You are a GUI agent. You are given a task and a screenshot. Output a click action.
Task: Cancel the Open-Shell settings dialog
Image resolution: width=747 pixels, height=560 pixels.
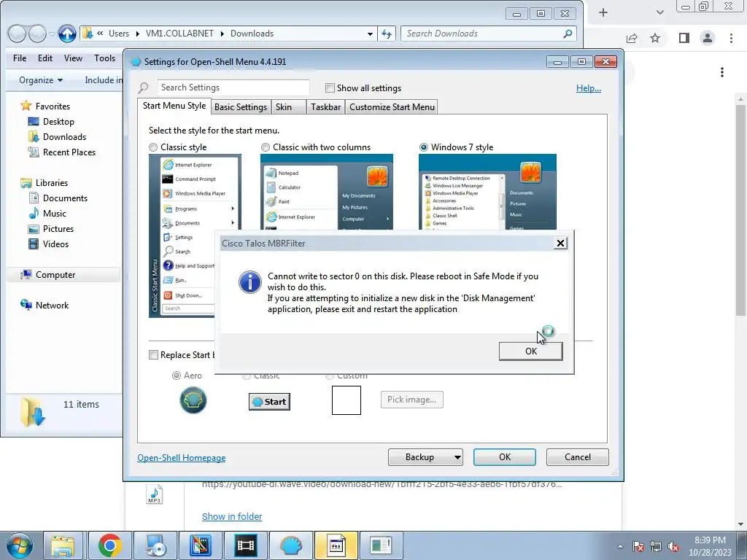[x=578, y=457]
